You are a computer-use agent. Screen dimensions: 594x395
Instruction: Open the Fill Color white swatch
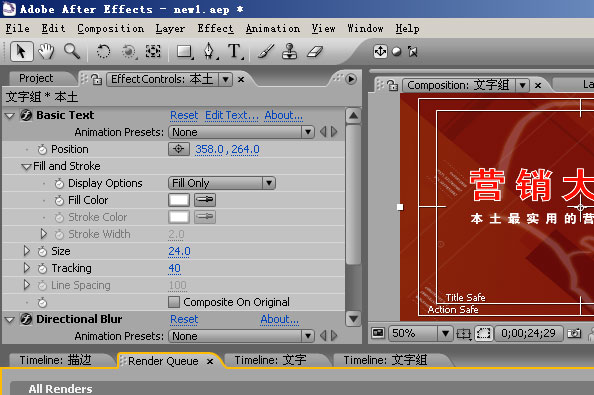(179, 200)
